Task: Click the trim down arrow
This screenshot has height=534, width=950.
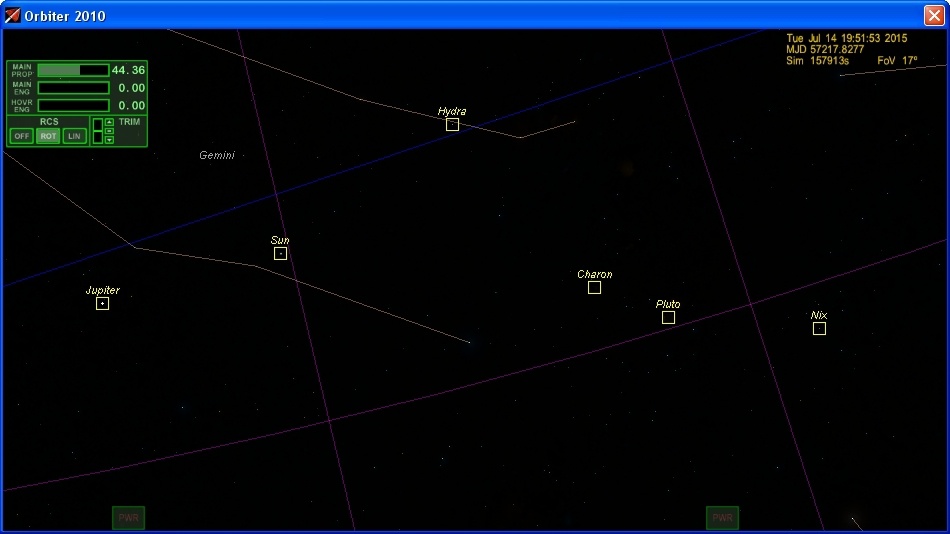Action: 109,140
